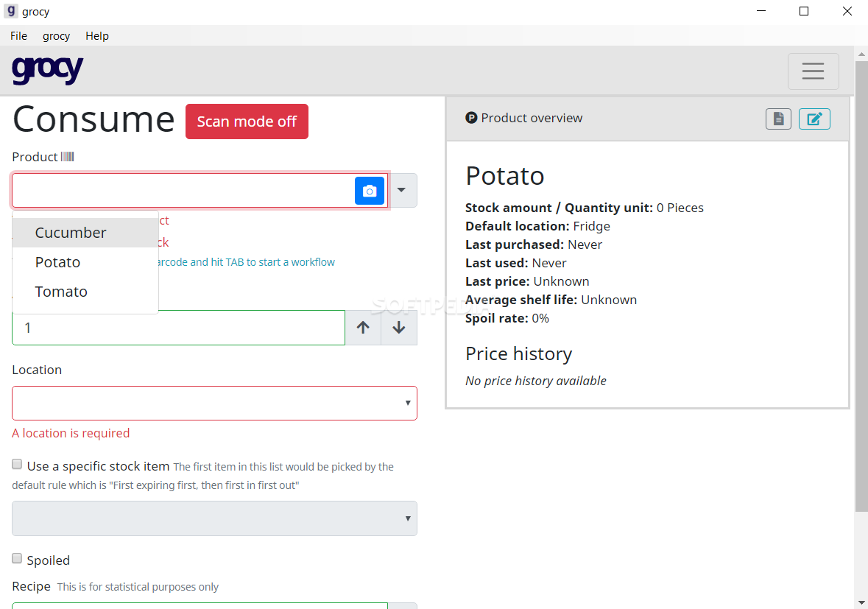Image resolution: width=868 pixels, height=609 pixels.
Task: Open product stock journal document icon
Action: pyautogui.click(x=778, y=119)
